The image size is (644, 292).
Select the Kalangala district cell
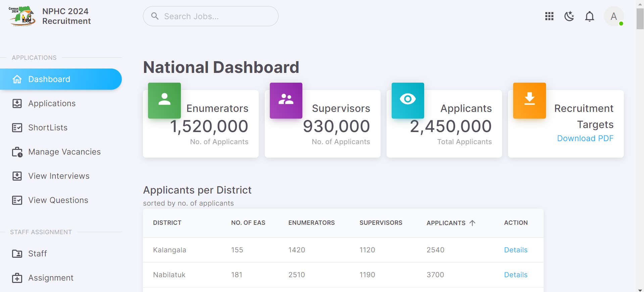(x=169, y=250)
